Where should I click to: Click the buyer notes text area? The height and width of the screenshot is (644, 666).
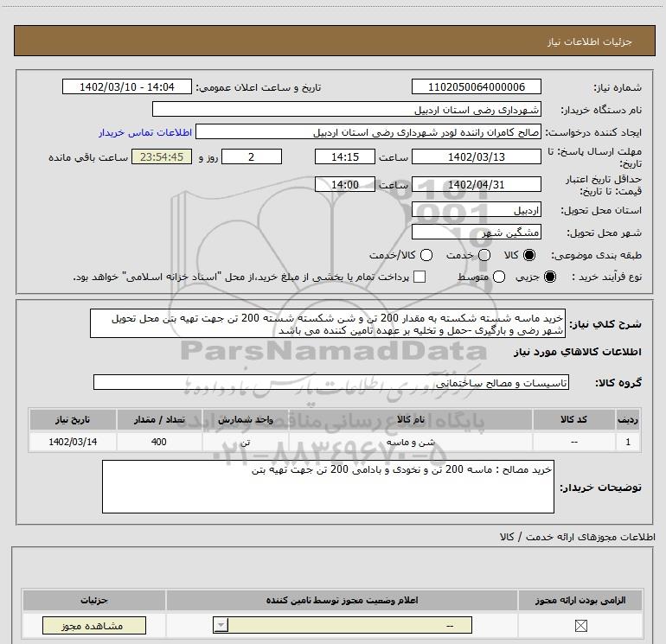329,487
